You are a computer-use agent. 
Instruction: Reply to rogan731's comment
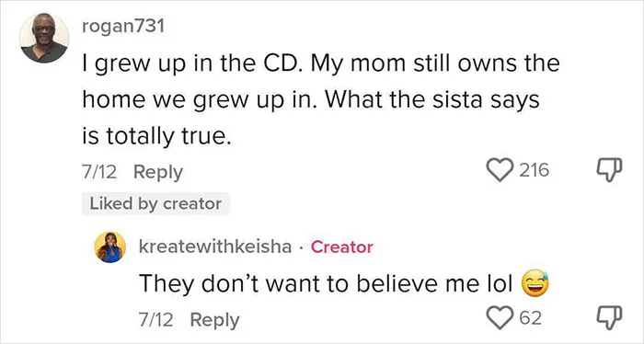158,172
